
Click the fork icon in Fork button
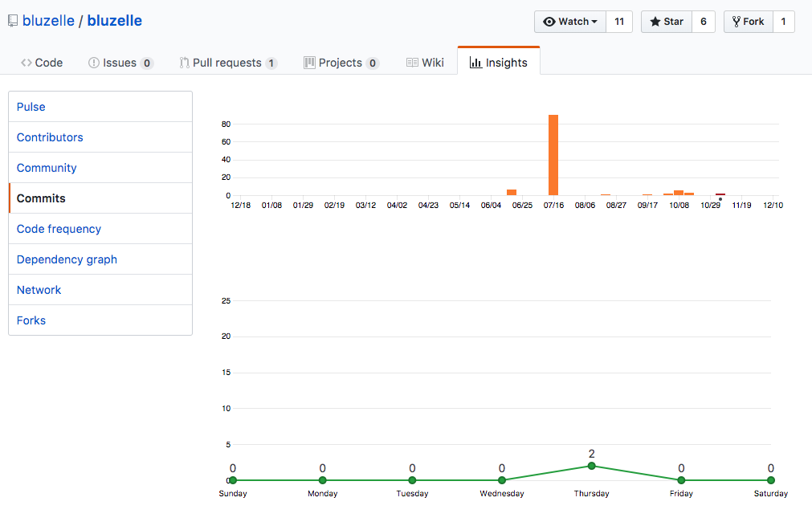736,22
